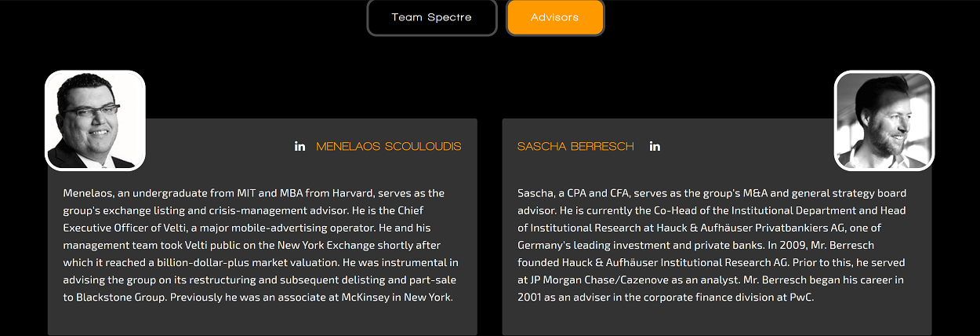
Task: Select Sascha Berresch's portrait photo
Action: [x=884, y=120]
